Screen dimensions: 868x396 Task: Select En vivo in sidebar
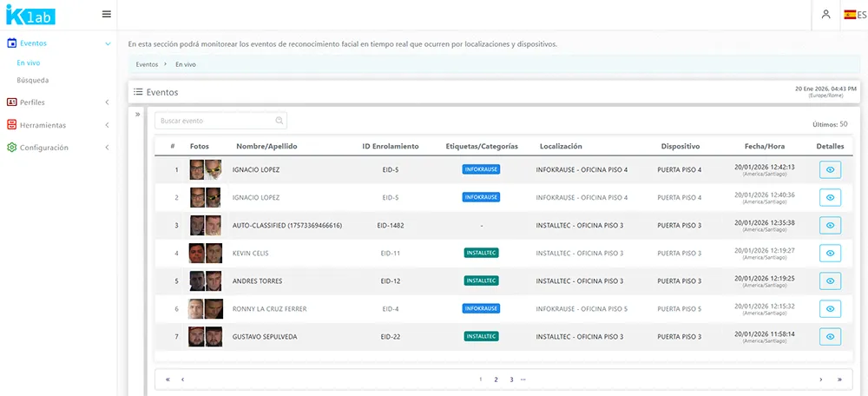pos(29,63)
